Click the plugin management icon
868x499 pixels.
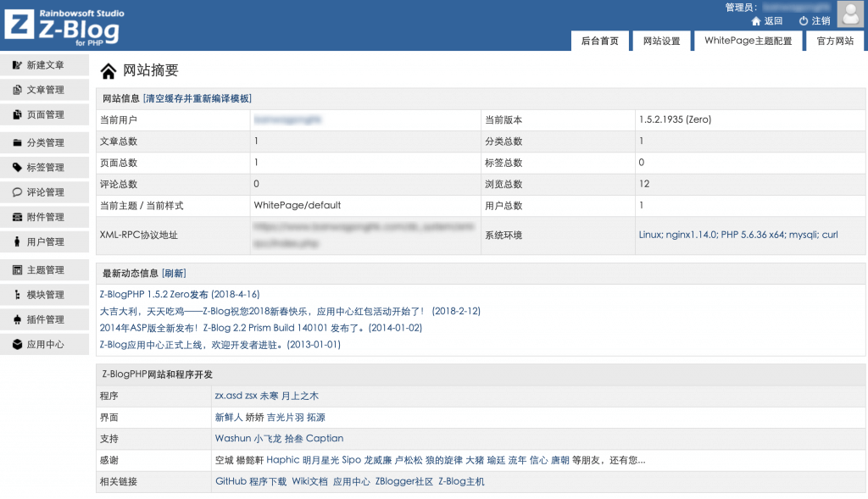(17, 319)
